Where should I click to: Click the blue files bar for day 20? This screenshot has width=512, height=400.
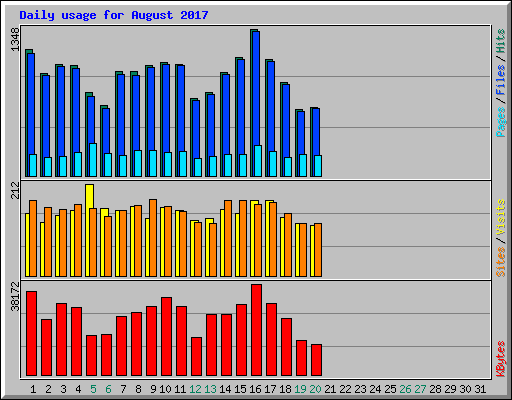click(x=316, y=132)
